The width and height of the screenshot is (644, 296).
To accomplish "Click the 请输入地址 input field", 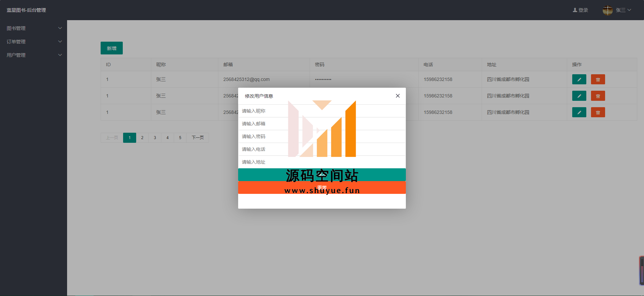I will pyautogui.click(x=322, y=162).
